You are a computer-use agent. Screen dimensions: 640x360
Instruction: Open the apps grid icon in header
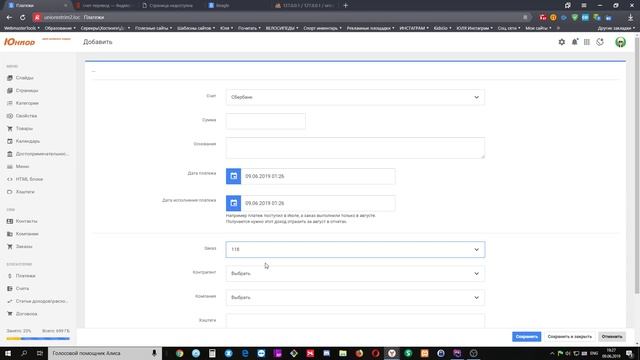coord(587,42)
